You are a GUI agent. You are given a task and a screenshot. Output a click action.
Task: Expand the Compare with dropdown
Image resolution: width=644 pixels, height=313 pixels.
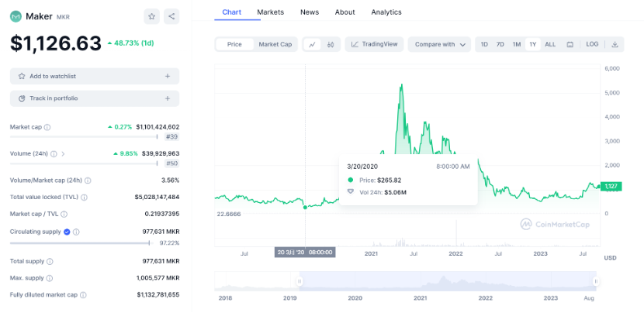pyautogui.click(x=439, y=44)
